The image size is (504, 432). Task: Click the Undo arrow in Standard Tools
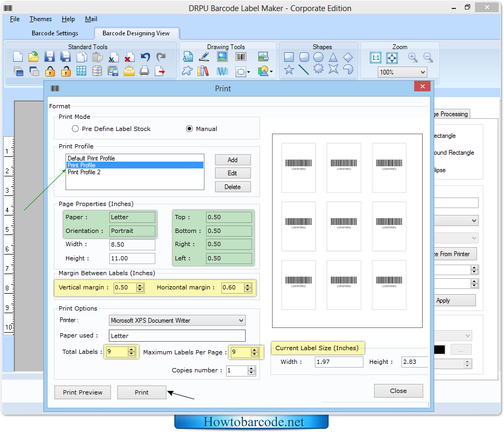[145, 57]
